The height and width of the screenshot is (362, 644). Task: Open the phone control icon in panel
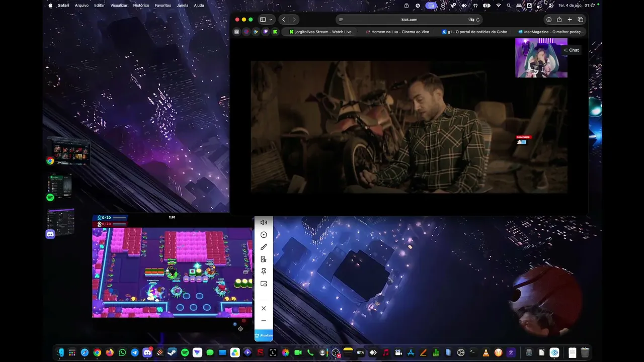point(264,259)
